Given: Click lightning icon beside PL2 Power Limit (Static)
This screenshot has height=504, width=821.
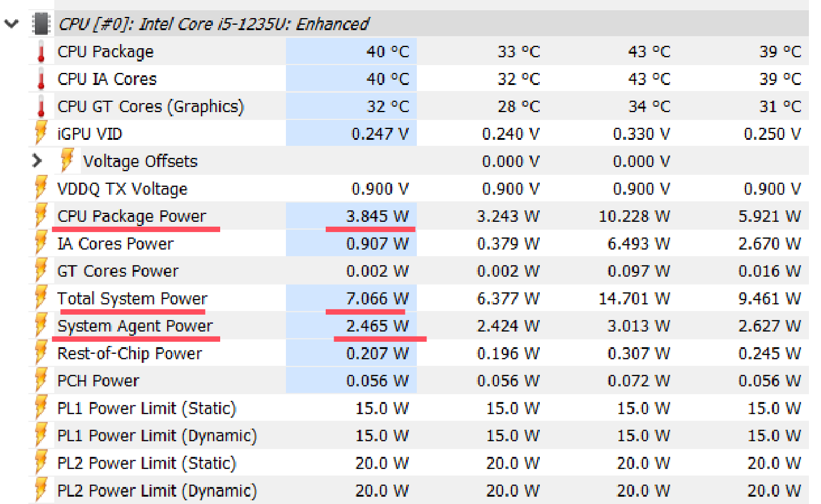Looking at the screenshot, I should point(41,463).
